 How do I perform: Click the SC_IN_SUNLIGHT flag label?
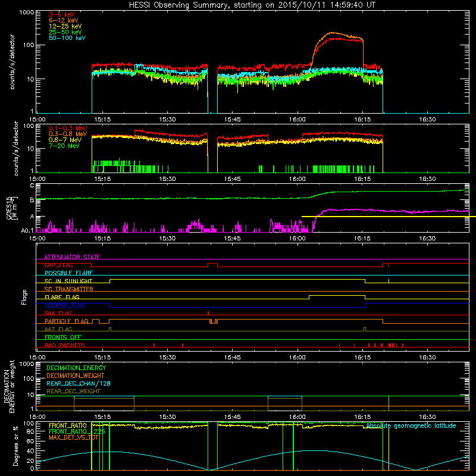(68, 281)
